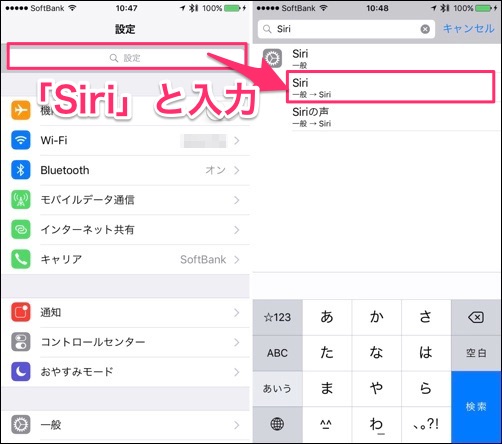This screenshot has height=444, width=502.
Task: Open the 通知 row label
Action: pyautogui.click(x=51, y=312)
